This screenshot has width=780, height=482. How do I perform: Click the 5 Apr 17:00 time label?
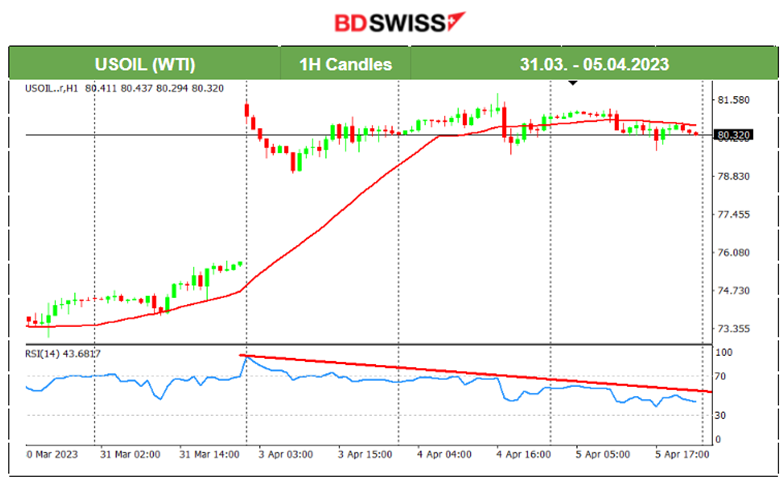click(682, 454)
